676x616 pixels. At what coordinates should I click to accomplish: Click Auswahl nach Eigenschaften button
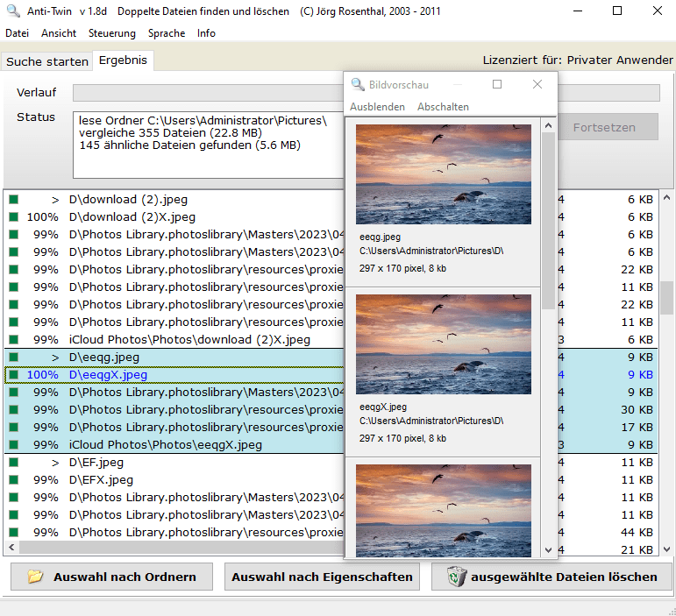point(322,577)
